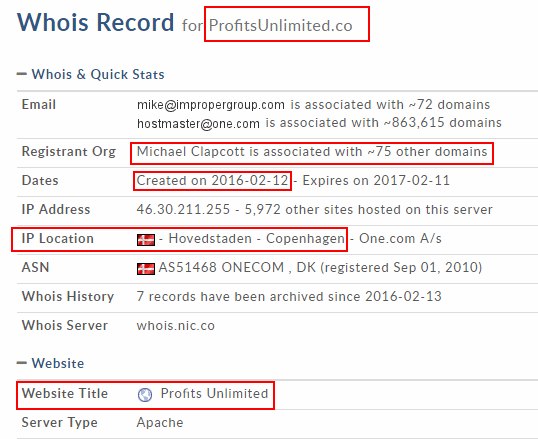Click the ~863,615 domains association text
Image resolution: width=538 pixels, height=439 pixels.
click(384, 123)
